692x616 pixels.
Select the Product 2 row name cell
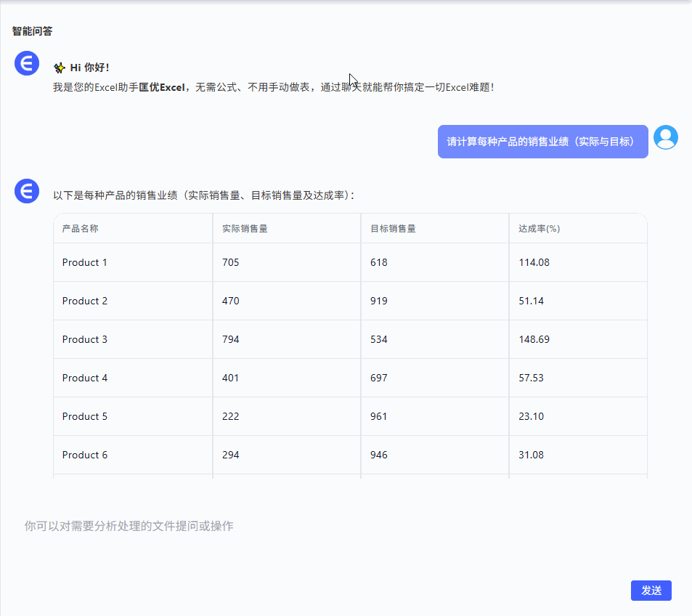(x=85, y=301)
